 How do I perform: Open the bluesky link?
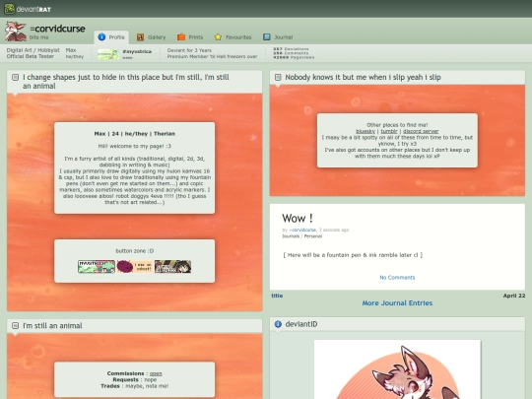(x=366, y=131)
